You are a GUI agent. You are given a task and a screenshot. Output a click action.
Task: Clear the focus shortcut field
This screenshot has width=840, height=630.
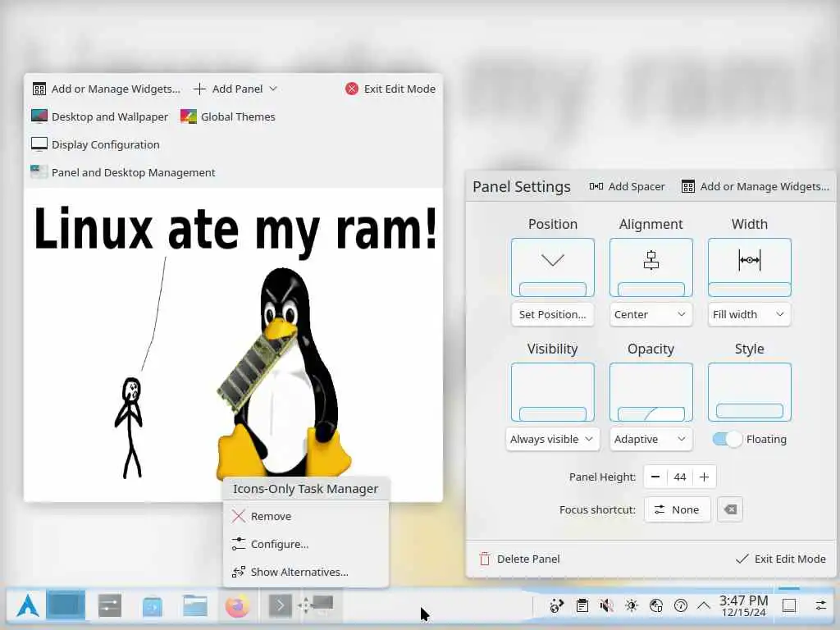coord(730,509)
